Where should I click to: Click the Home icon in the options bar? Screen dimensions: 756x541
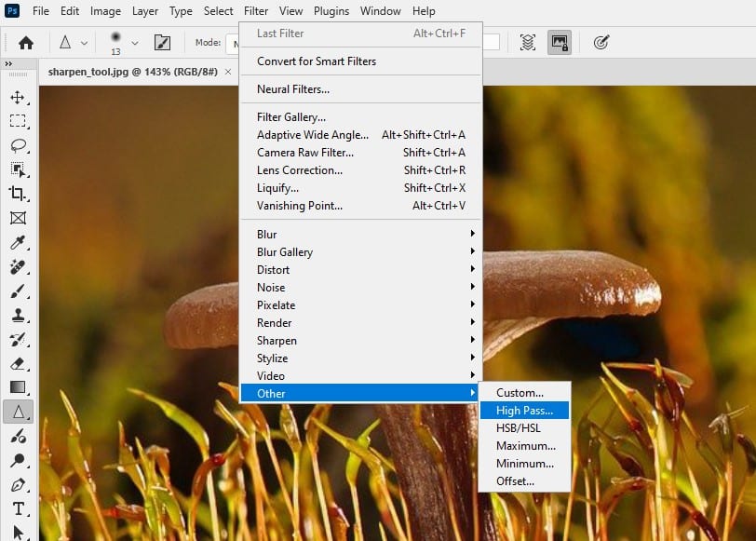25,42
